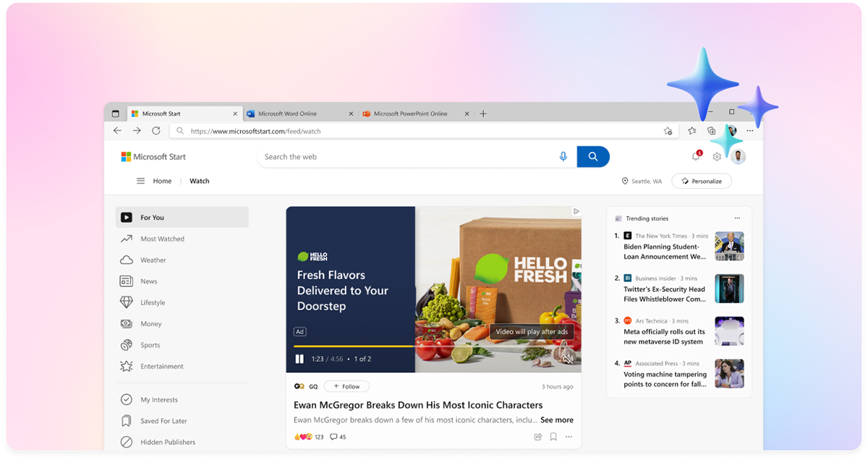Screen dimensions: 868x460
Task: Open Microsoft Start page settings gear
Action: pyautogui.click(x=717, y=157)
